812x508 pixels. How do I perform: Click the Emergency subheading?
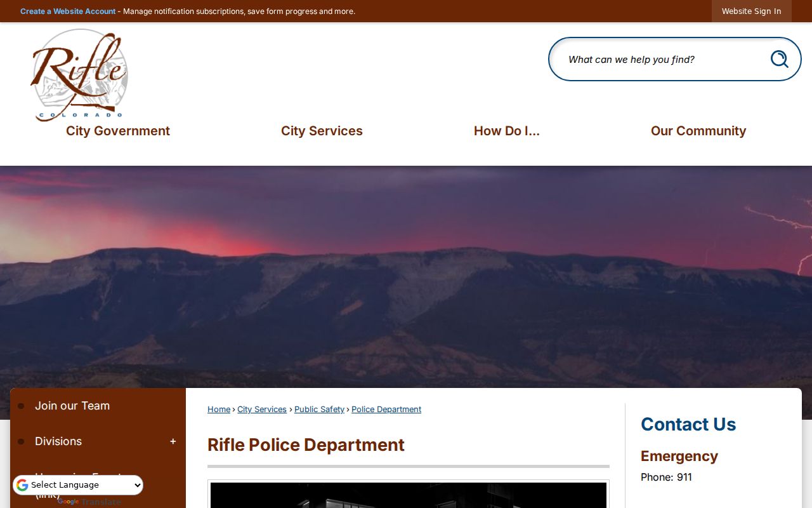tap(679, 457)
